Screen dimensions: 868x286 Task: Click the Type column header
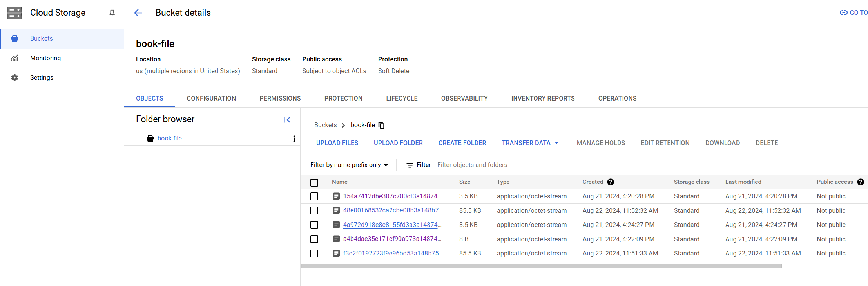coord(503,182)
